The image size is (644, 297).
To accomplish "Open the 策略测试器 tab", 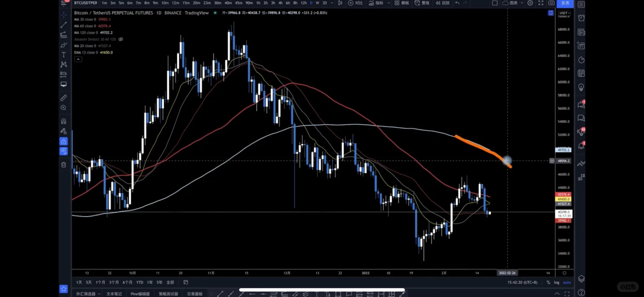I will pyautogui.click(x=168, y=294).
